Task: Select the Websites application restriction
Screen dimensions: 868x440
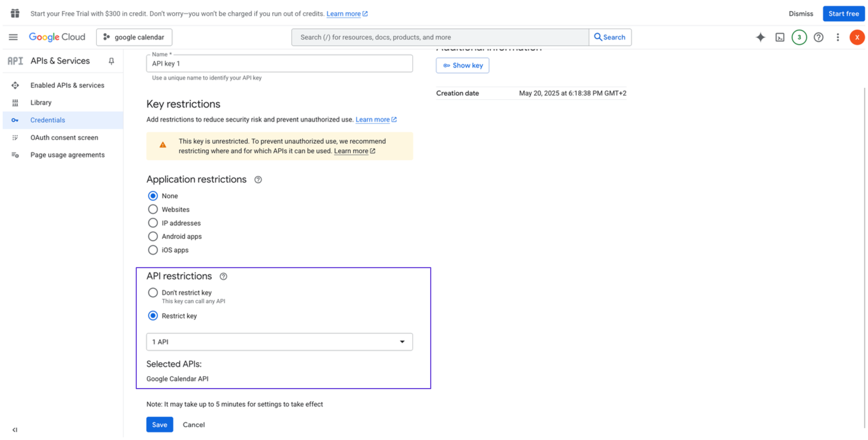Action: [153, 209]
